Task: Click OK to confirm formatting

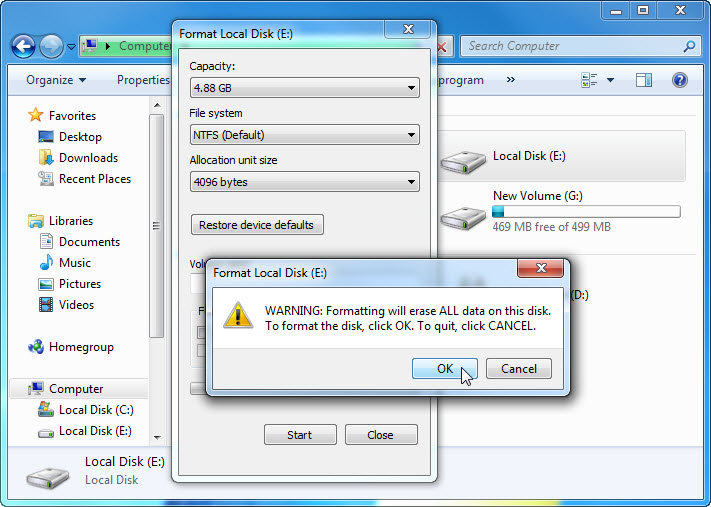Action: pyautogui.click(x=444, y=369)
